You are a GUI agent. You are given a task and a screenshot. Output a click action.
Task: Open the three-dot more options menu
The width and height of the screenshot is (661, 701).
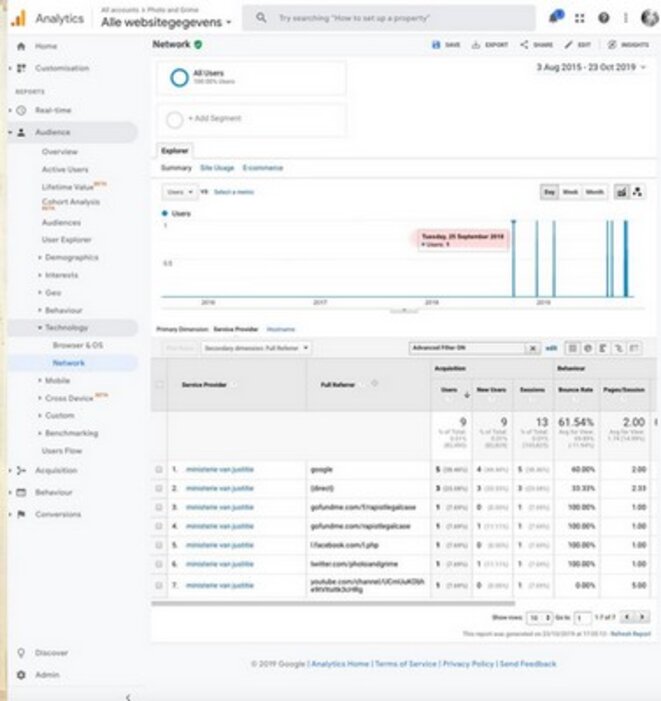coord(626,18)
